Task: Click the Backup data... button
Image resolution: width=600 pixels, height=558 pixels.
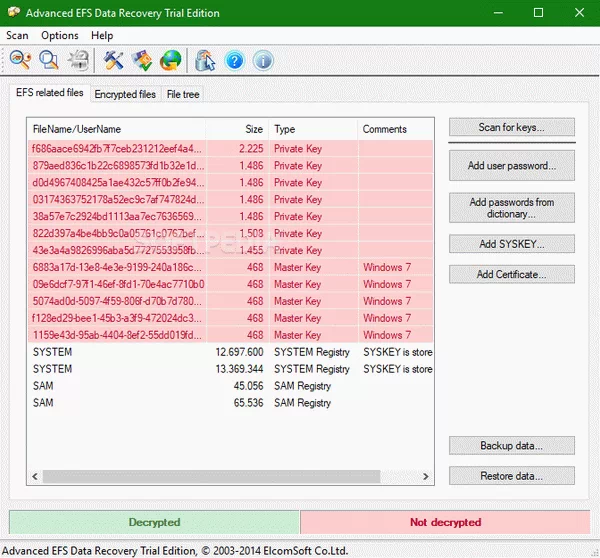Action: [x=512, y=445]
